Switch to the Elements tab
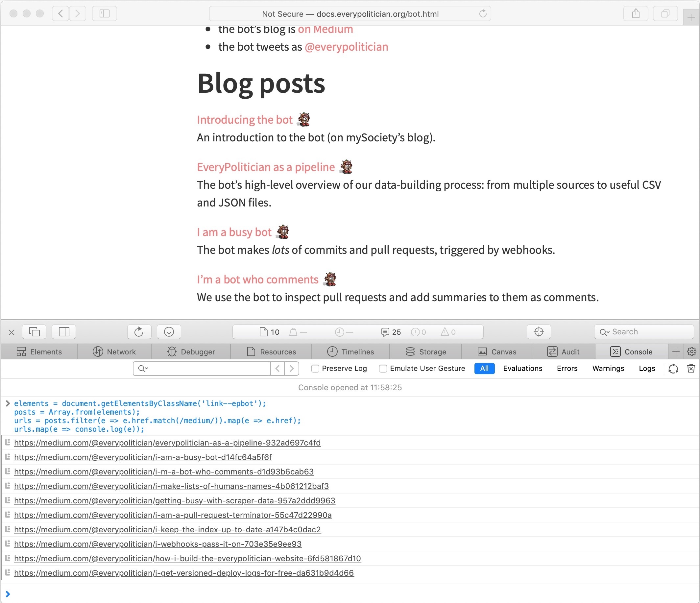The image size is (700, 603). pos(39,352)
